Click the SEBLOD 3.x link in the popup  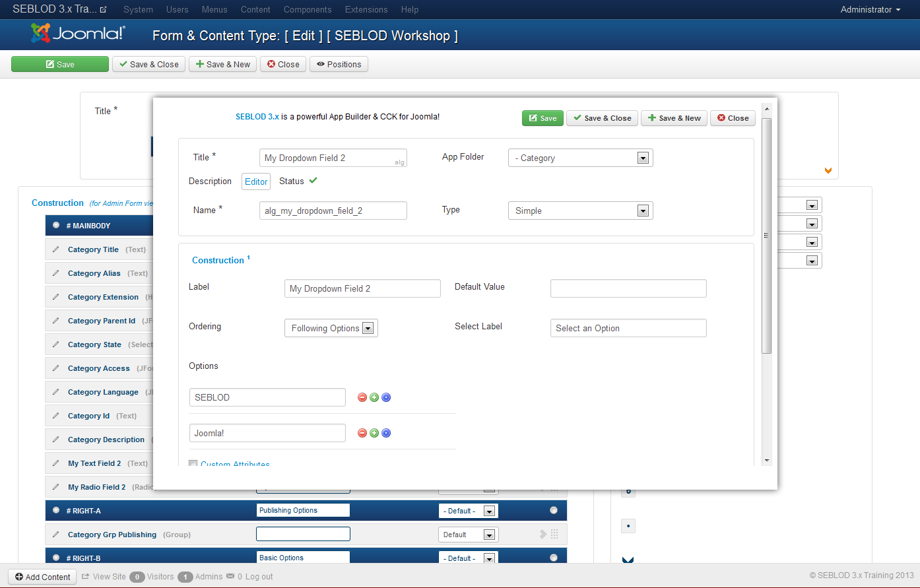click(x=257, y=117)
